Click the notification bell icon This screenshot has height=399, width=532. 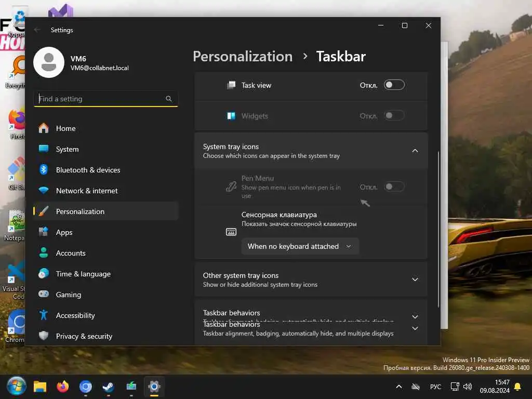[518, 387]
